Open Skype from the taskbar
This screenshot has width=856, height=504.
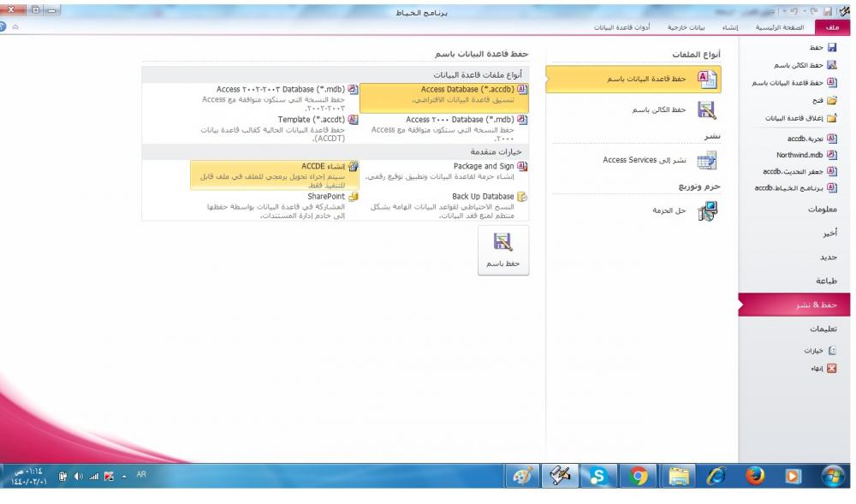pyautogui.click(x=599, y=476)
